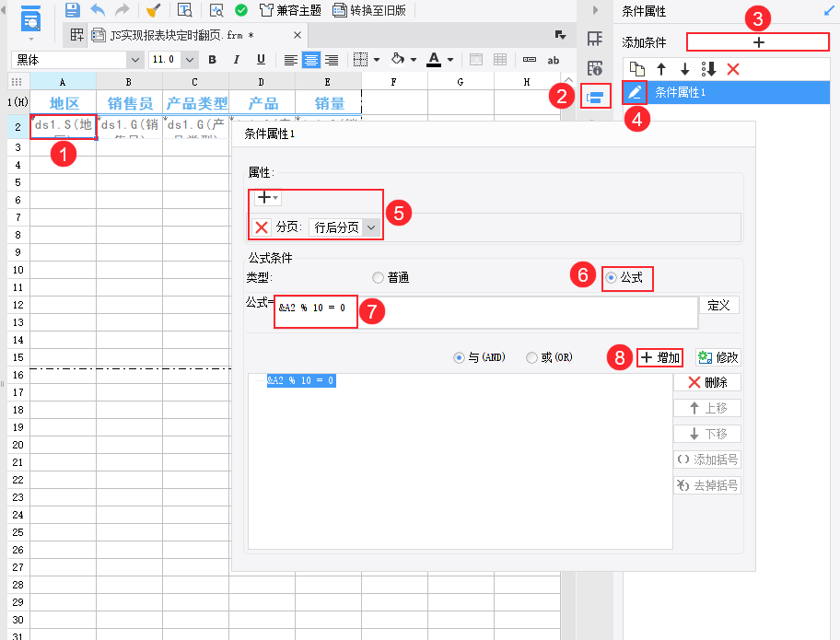
Task: Align text to the right
Action: (332, 60)
